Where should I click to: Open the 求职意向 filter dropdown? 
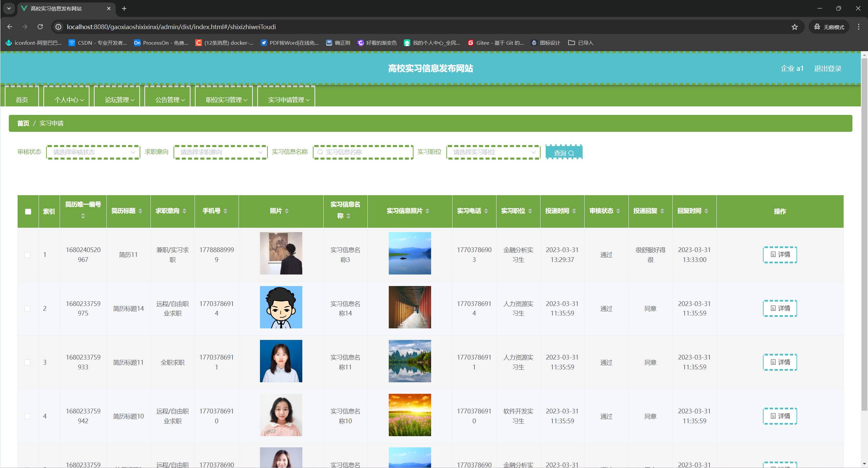click(x=220, y=152)
